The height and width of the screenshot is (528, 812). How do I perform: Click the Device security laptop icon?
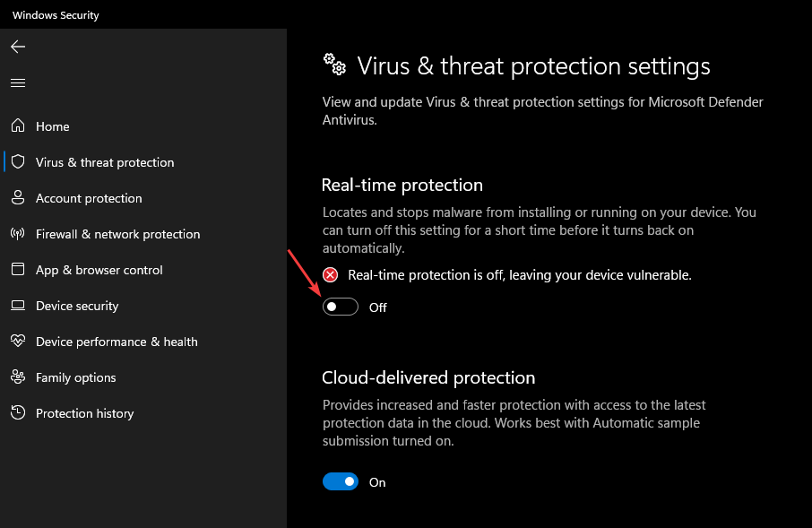pyautogui.click(x=18, y=306)
